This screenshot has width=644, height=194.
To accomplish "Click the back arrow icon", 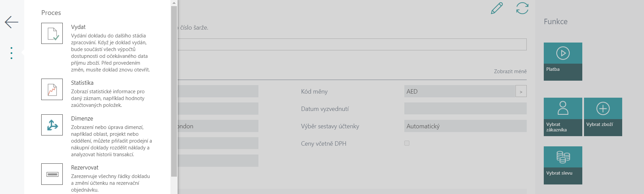I will pyautogui.click(x=12, y=22).
